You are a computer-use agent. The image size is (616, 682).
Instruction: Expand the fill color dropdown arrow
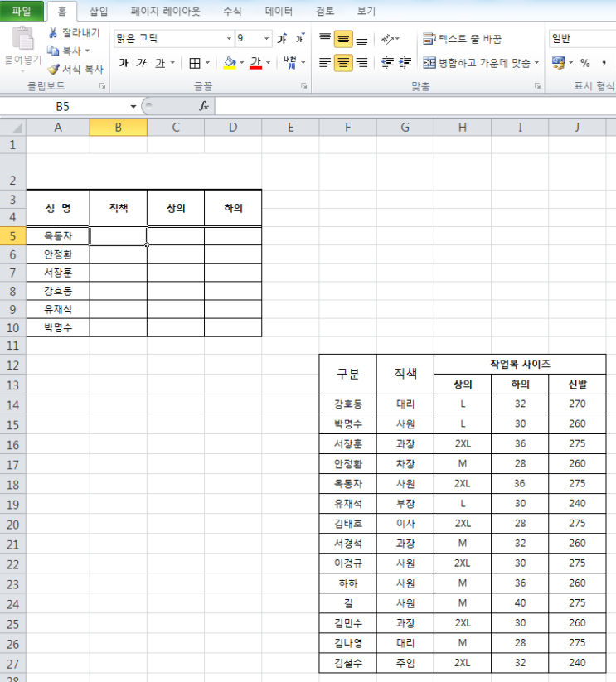point(242,63)
